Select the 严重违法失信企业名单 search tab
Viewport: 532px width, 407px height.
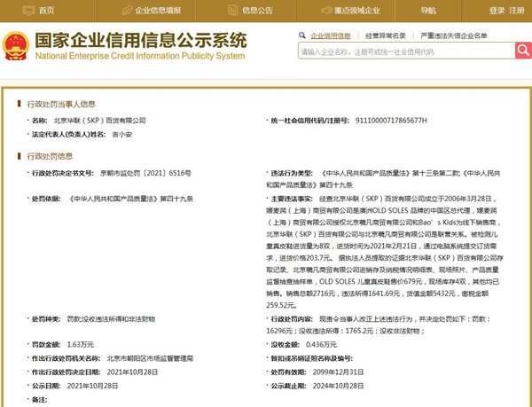(456, 34)
